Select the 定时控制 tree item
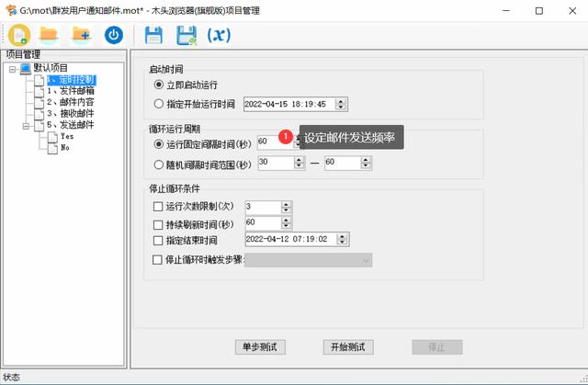This screenshot has height=385, width=588. click(72, 80)
